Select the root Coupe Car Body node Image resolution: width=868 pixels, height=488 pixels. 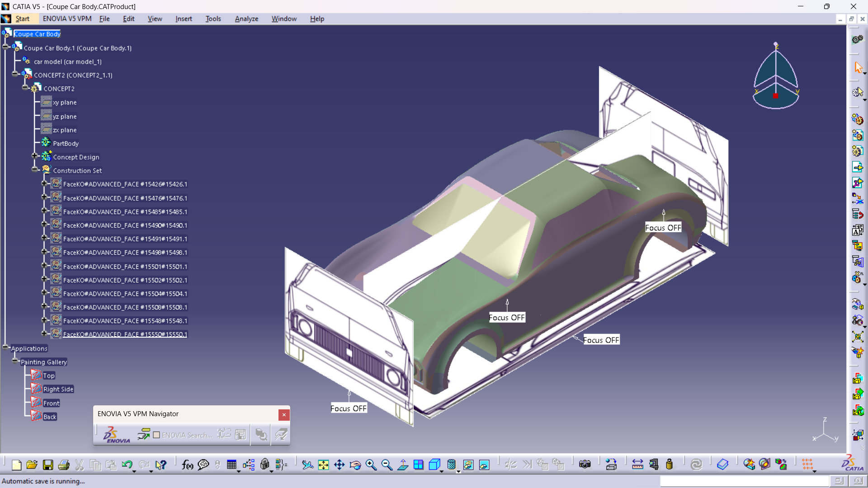[37, 34]
